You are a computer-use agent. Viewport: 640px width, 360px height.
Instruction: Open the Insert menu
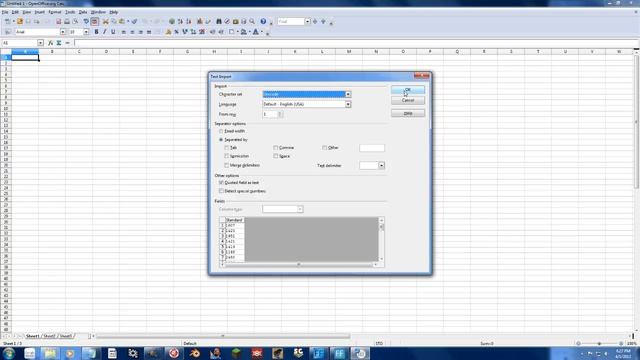[40, 12]
